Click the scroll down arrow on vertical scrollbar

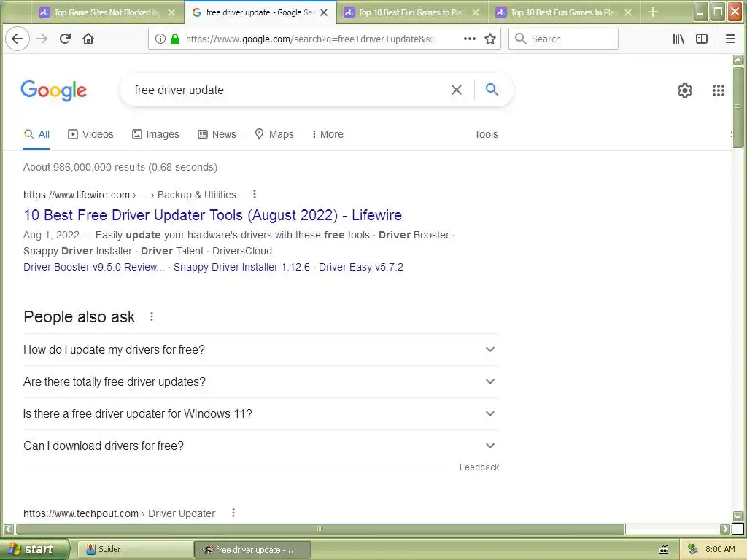738,516
